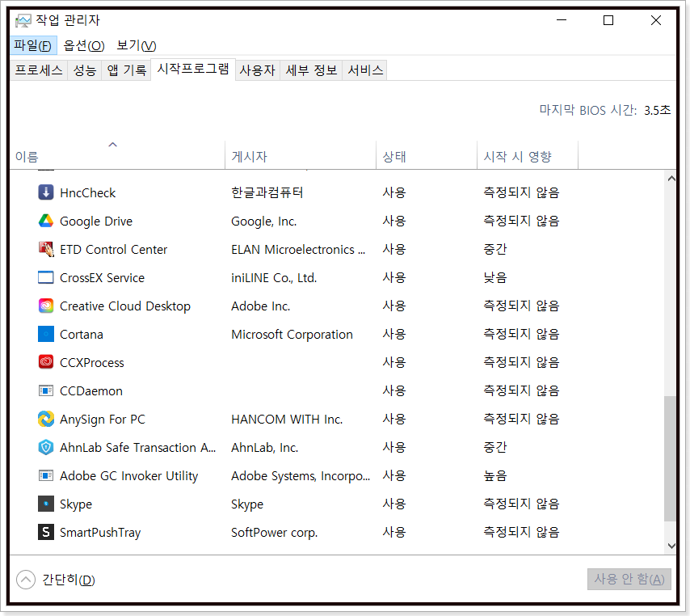Click the ETD Control Center icon
690x616 pixels.
pyautogui.click(x=46, y=249)
